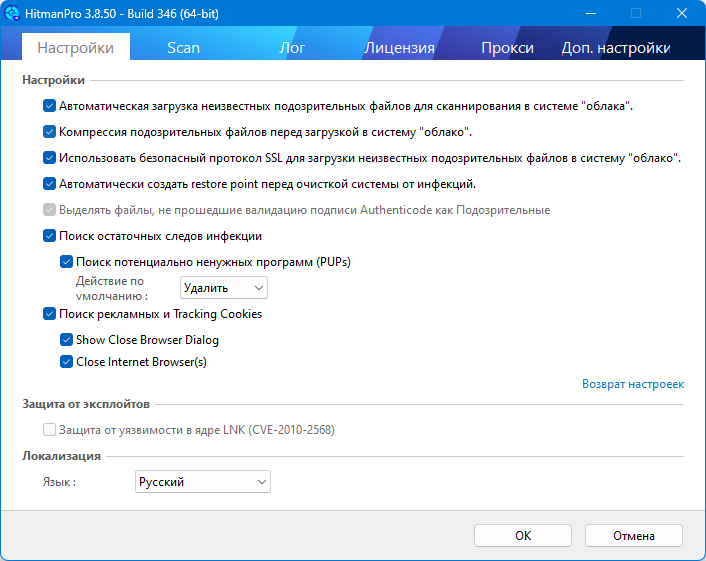This screenshot has height=561, width=706.
Task: Click the Локализация section heading
Action: point(61,456)
